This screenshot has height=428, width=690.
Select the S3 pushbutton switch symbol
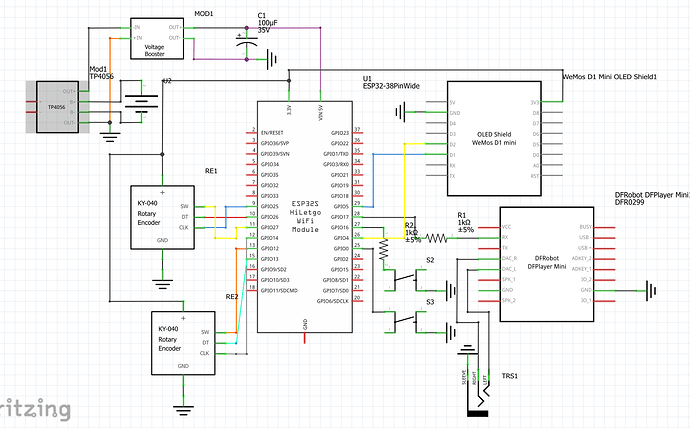tap(405, 321)
